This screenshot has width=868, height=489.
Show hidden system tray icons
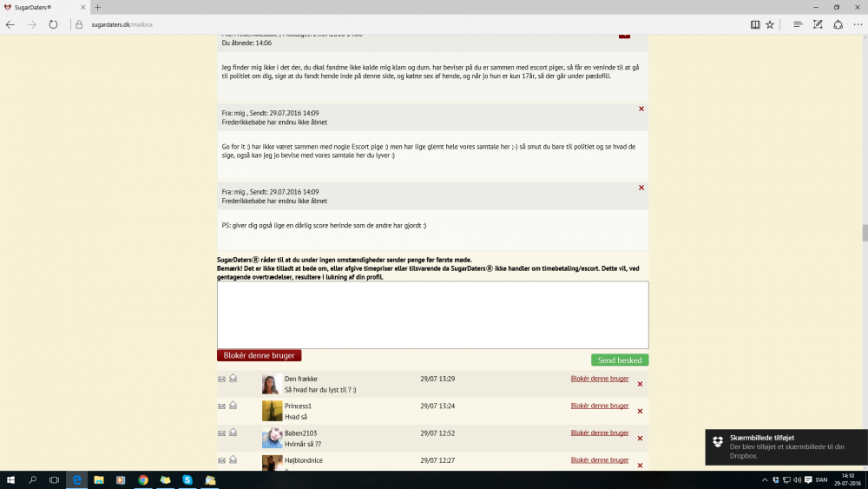pyautogui.click(x=765, y=480)
